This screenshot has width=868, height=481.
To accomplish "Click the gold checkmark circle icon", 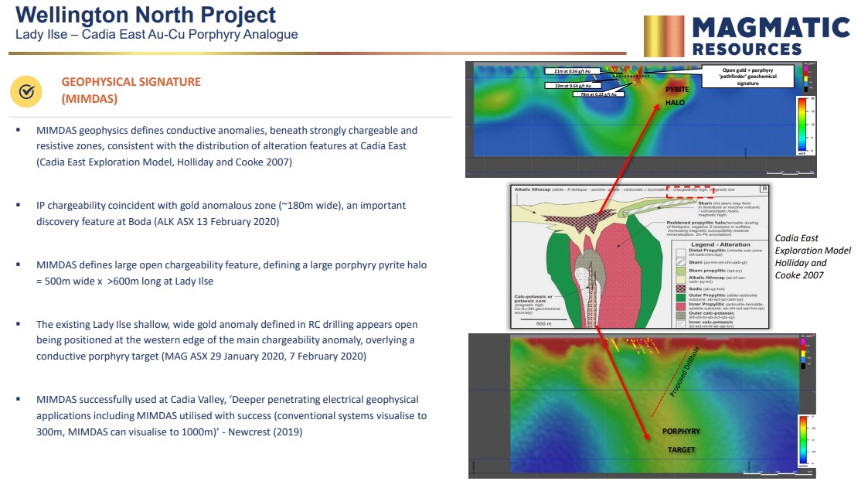I will click(26, 91).
